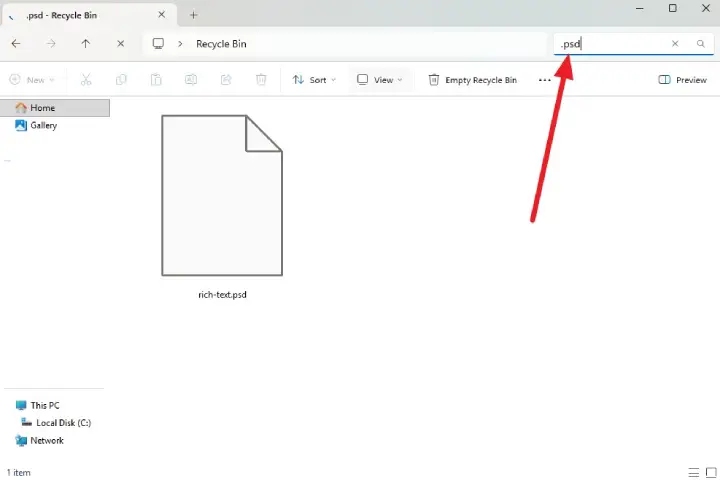Screen dimensions: 720x480
Task: Toggle the Preview pane
Action: 682,80
